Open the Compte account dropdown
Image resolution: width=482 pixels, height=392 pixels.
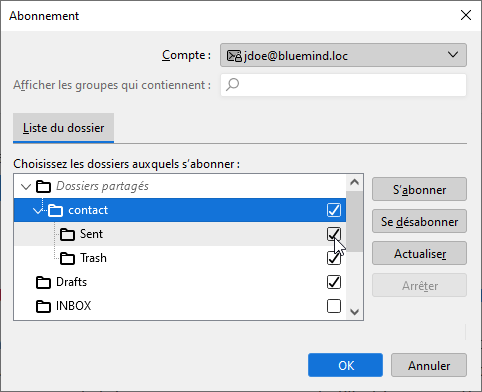[x=343, y=55]
